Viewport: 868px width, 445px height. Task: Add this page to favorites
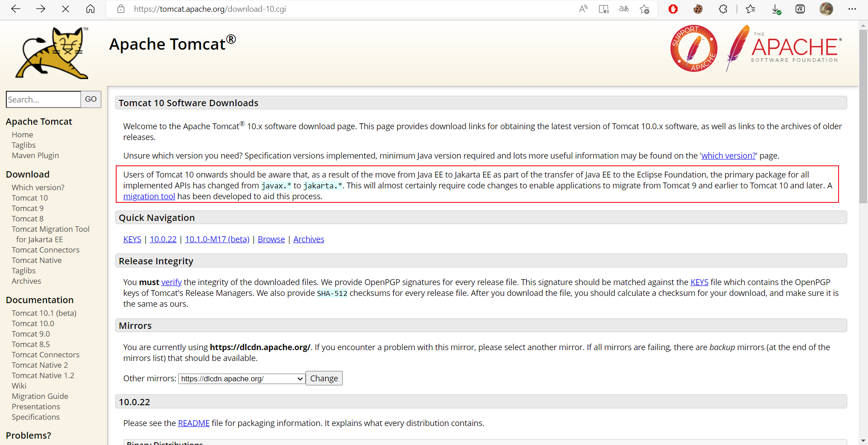coord(645,9)
